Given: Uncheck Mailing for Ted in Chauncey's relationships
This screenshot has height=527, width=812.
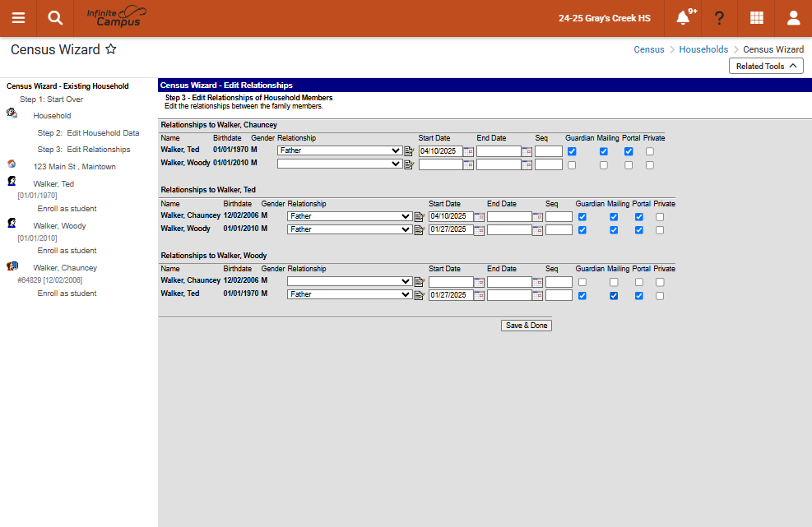Looking at the screenshot, I should 603,151.
